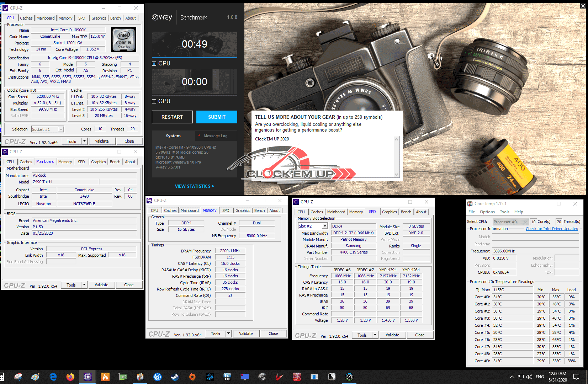Open the Uplay taskbar icon

pos(158,377)
